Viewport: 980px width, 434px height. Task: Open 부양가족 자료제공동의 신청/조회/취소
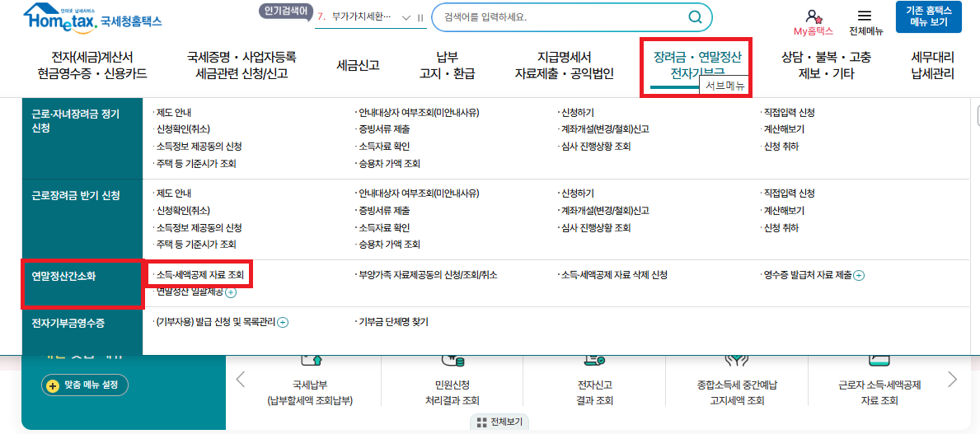click(426, 275)
